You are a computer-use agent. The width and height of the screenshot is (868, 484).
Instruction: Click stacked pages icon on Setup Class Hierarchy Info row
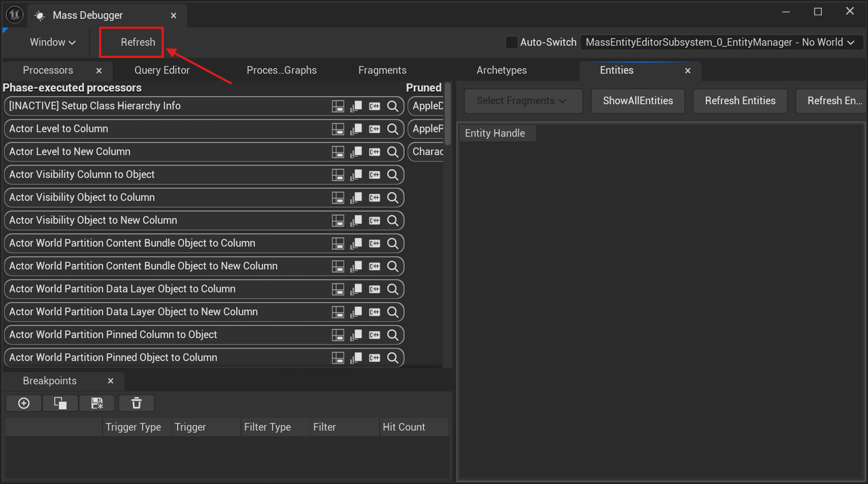[x=356, y=106]
